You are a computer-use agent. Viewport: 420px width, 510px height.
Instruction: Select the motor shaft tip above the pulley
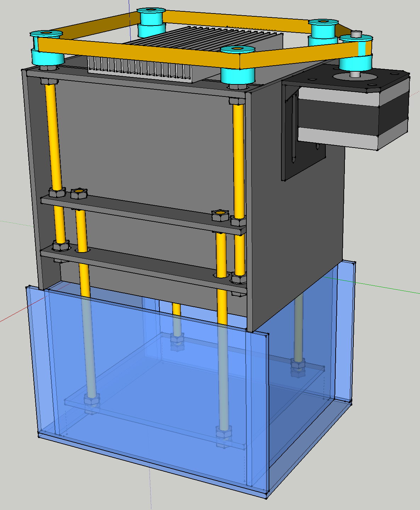[355, 34]
